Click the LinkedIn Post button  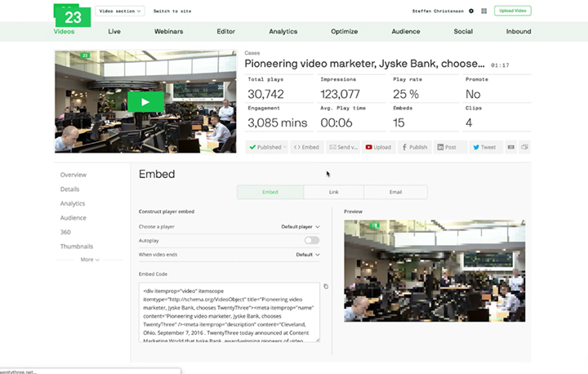click(450, 147)
